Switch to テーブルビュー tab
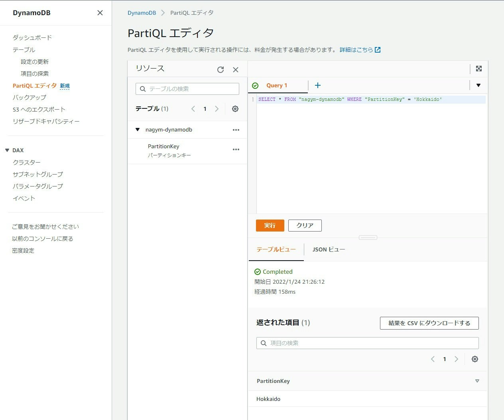 (x=276, y=249)
